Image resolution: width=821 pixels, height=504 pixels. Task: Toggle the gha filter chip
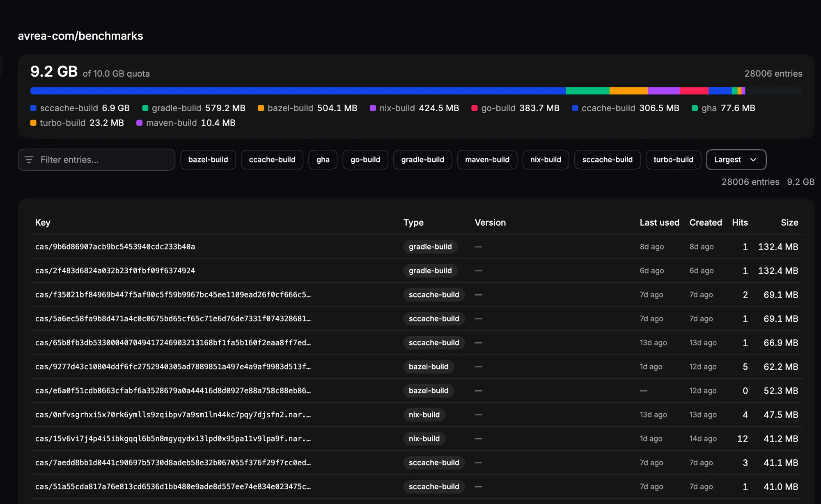coord(323,160)
